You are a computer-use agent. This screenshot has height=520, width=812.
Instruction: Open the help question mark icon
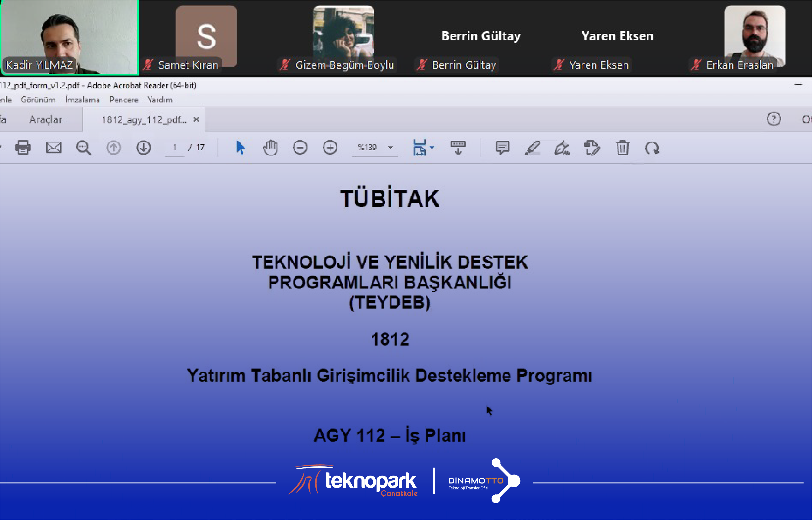click(x=774, y=119)
